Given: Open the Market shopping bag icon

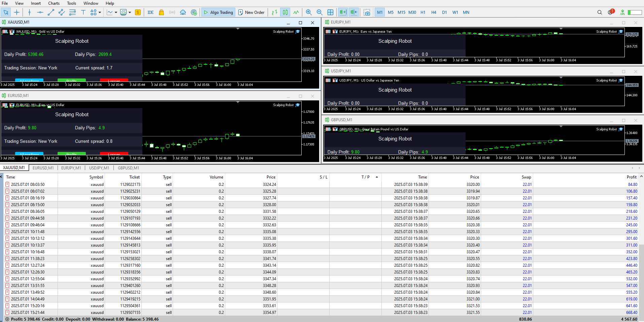Looking at the screenshot, I should point(161,12).
